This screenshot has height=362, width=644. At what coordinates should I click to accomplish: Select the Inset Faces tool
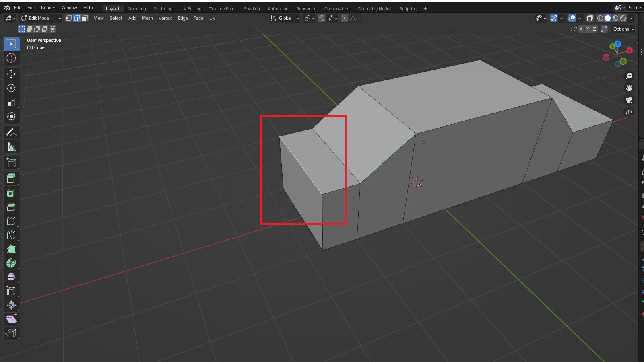(x=11, y=193)
